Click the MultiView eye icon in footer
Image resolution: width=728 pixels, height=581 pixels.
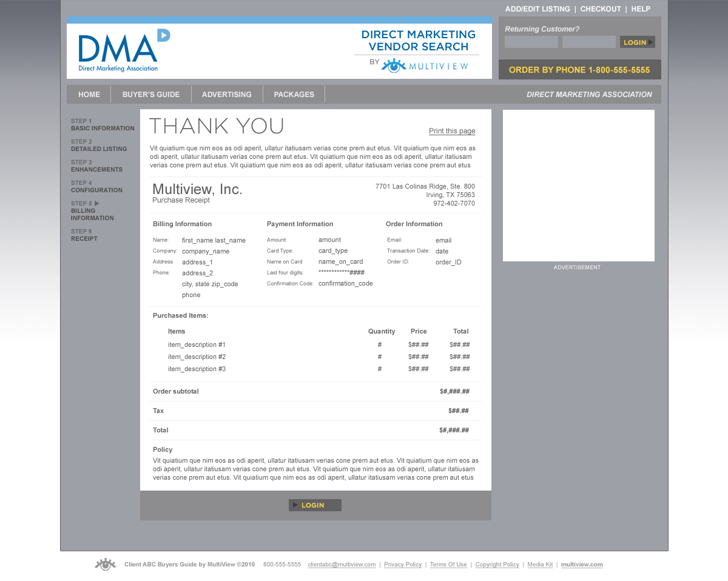coord(105,565)
